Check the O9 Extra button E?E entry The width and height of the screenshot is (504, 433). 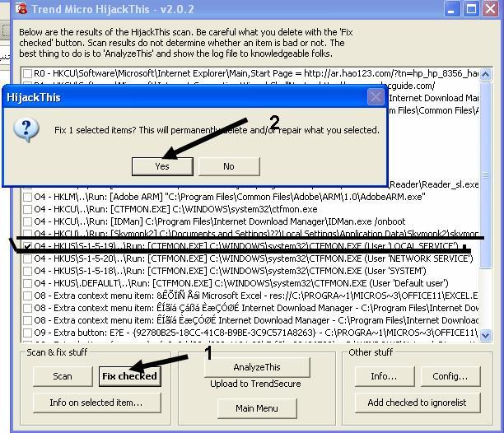pos(28,333)
